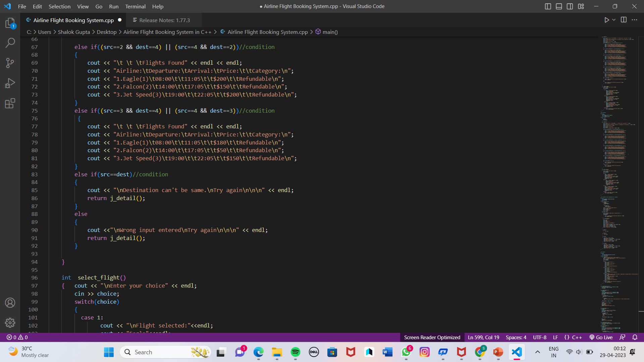Click the Go Live status bar button

pyautogui.click(x=601, y=337)
